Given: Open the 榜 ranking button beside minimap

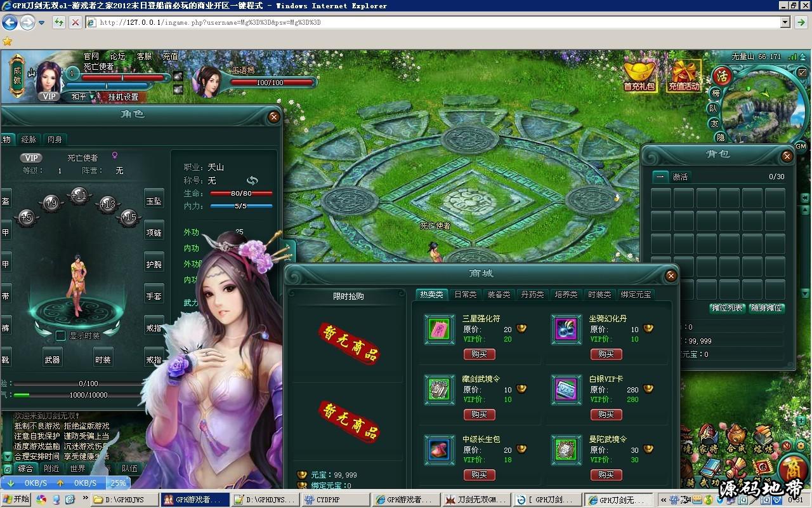Looking at the screenshot, I should [716, 93].
